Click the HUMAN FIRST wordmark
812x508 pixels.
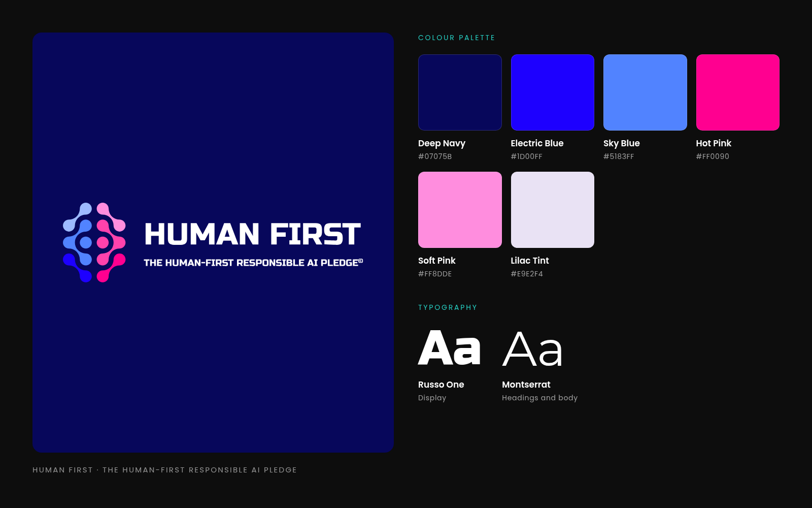coord(253,234)
